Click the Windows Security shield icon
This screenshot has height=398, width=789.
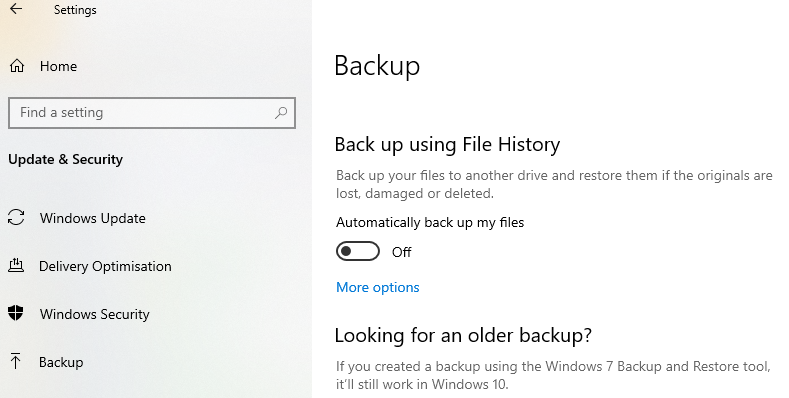tap(16, 313)
